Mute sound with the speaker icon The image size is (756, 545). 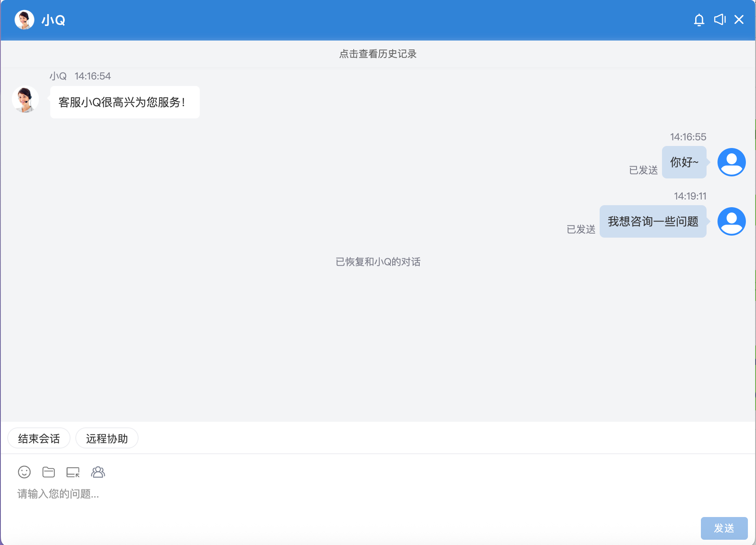point(720,20)
